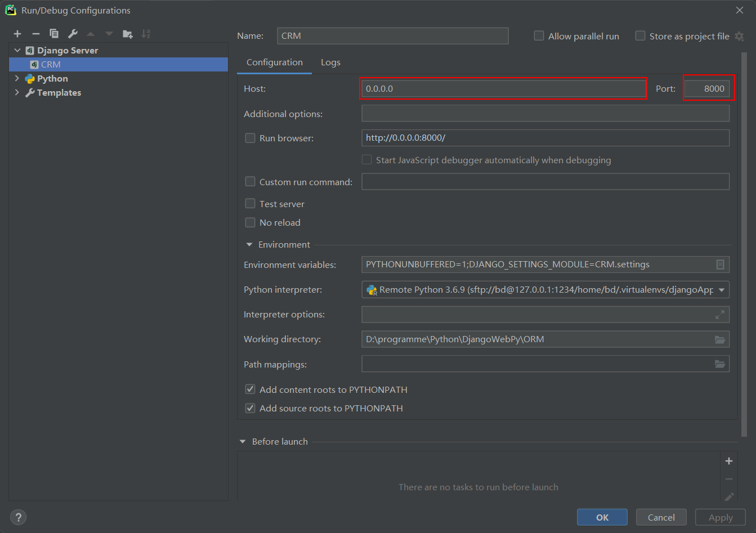Enable the No reload option
The image size is (756, 533).
tap(250, 222)
